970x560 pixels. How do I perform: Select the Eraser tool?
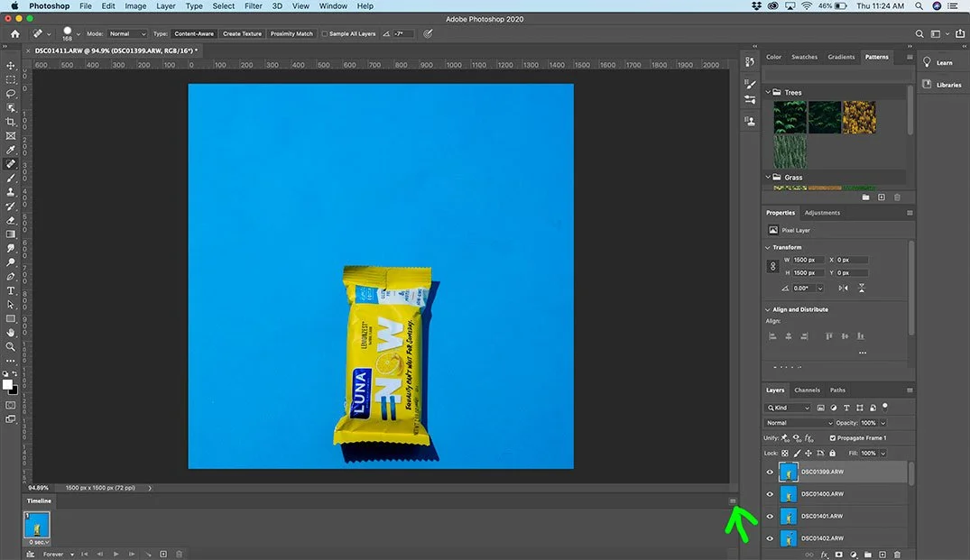tap(11, 220)
